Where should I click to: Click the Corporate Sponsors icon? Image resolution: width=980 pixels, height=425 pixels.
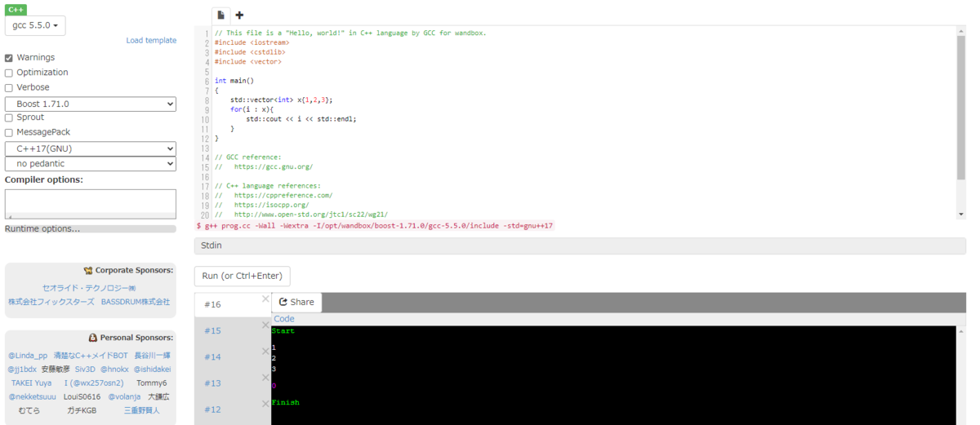point(87,270)
